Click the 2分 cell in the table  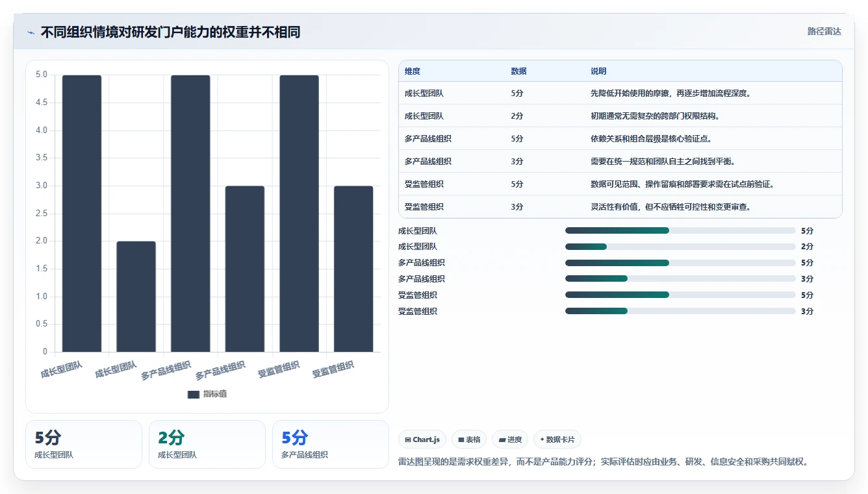[x=517, y=116]
